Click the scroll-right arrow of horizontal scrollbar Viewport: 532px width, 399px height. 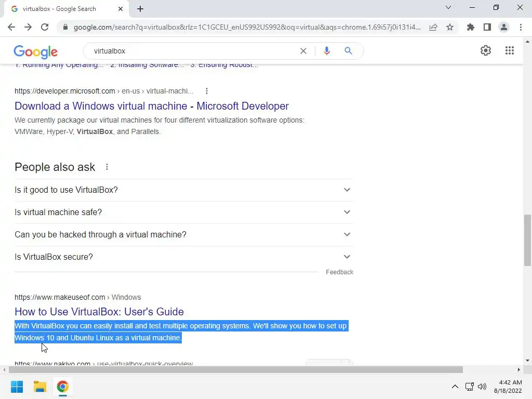pos(518,369)
